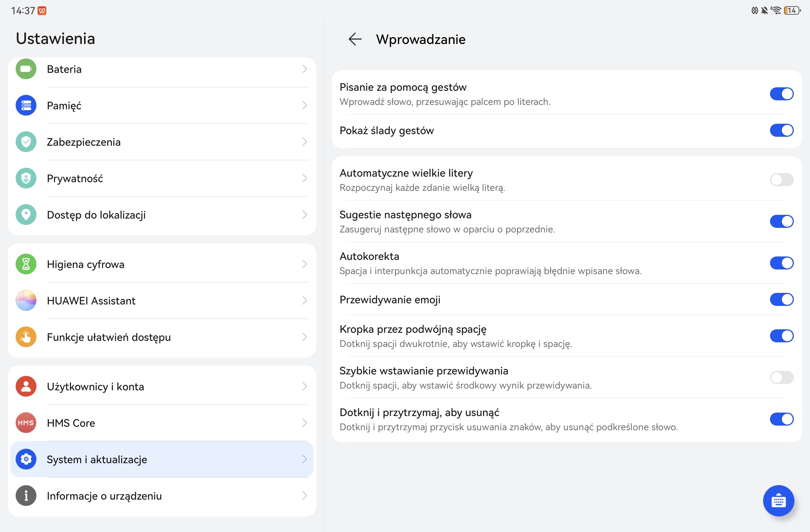Tap 'Wprowadź słowo, przesuwając palcem' description
The height and width of the screenshot is (532, 810).
pyautogui.click(x=445, y=102)
